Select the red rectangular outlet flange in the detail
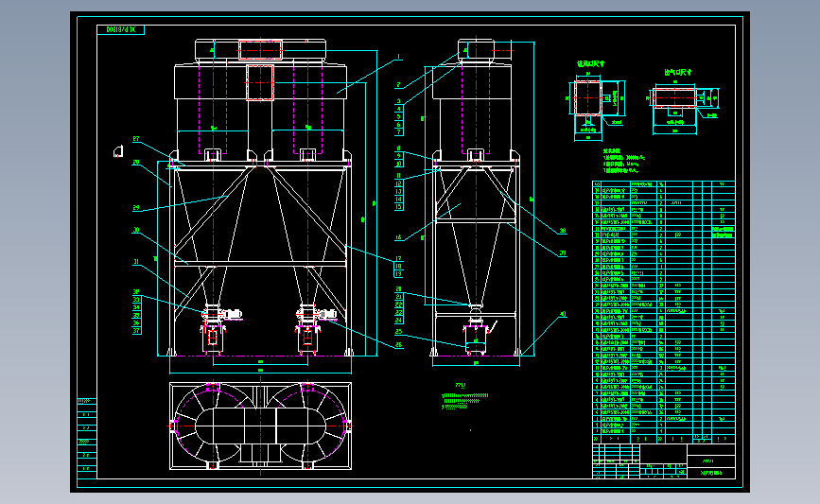Screen dimensions: 820x504 coord(674,97)
